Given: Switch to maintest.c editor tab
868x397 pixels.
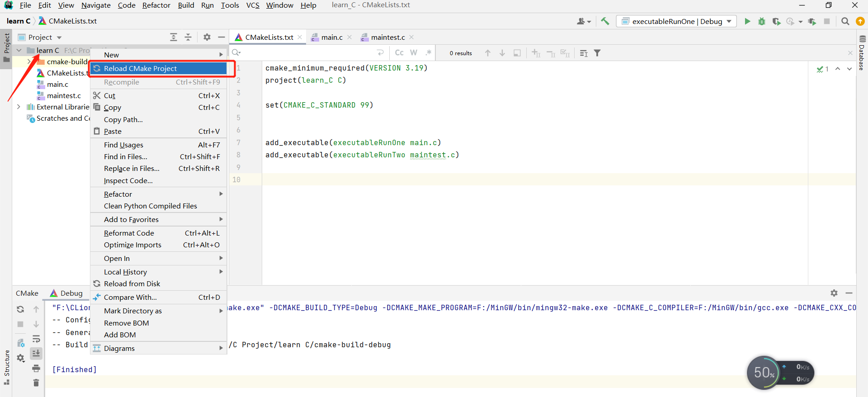Looking at the screenshot, I should (388, 37).
